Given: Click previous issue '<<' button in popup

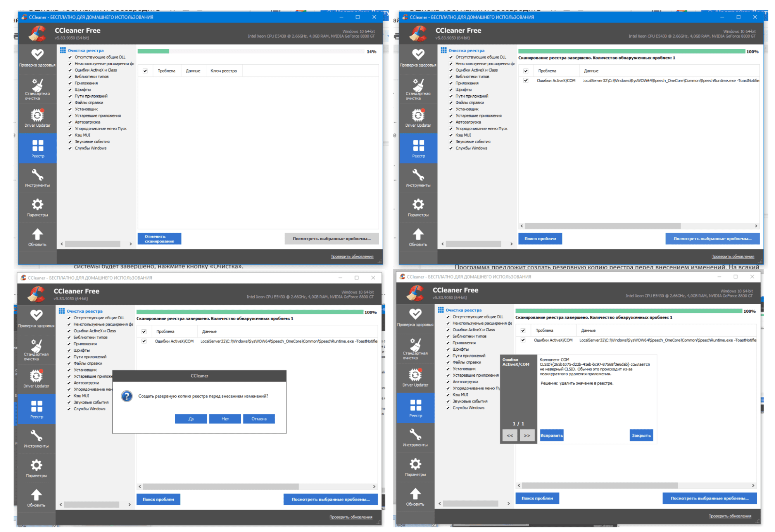Looking at the screenshot, I should coord(510,436).
